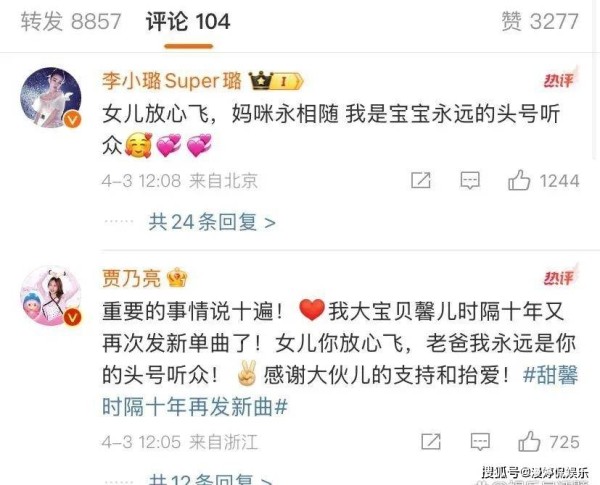Image resolution: width=600 pixels, height=485 pixels.
Task: Tap the crown membership badge beside 李小璐Super璐
Action: (x=276, y=81)
